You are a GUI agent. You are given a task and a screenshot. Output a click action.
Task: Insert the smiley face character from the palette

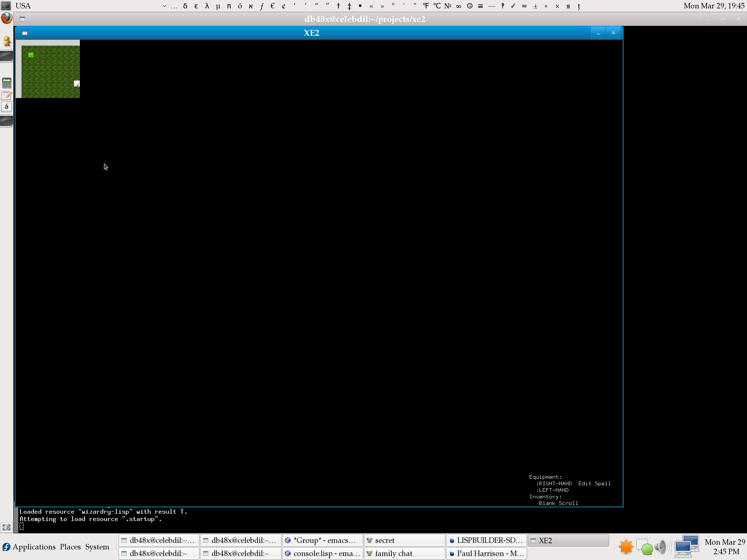[470, 6]
